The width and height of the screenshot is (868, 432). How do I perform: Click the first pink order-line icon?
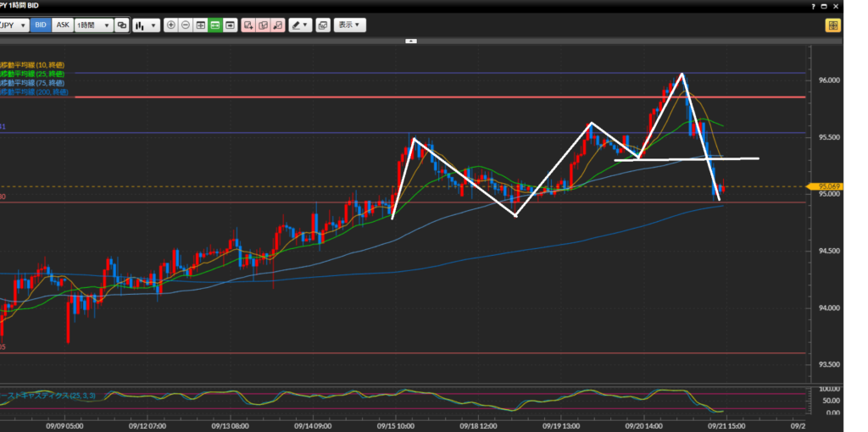point(248,25)
